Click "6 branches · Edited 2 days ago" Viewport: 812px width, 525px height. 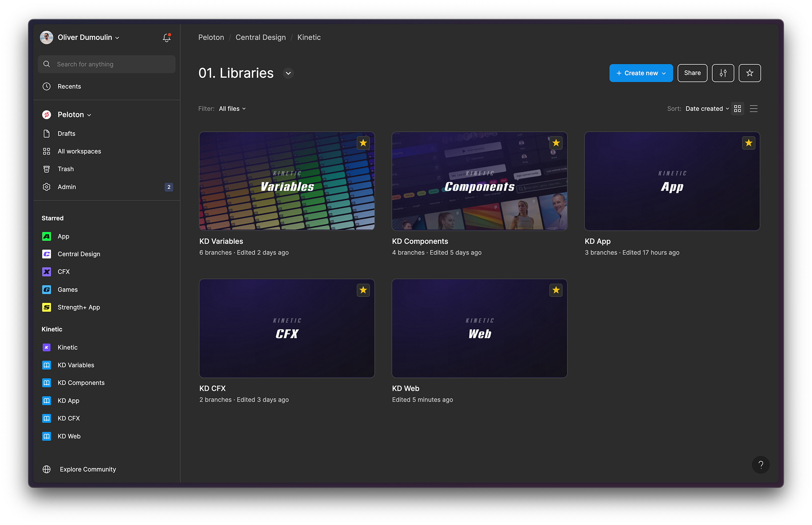[244, 253]
